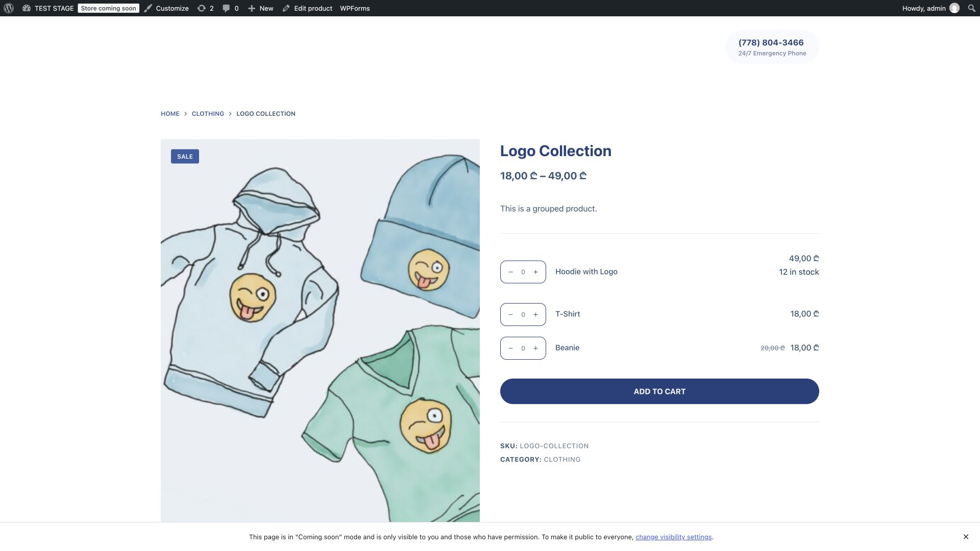Click the struck-through 20,00 Beanie price
The image size is (980, 551).
(772, 348)
